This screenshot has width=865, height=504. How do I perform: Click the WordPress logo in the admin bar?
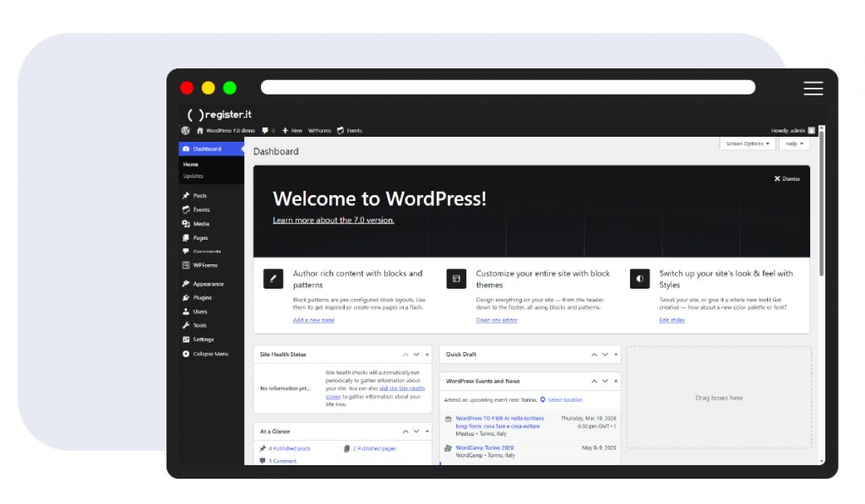[x=185, y=131]
